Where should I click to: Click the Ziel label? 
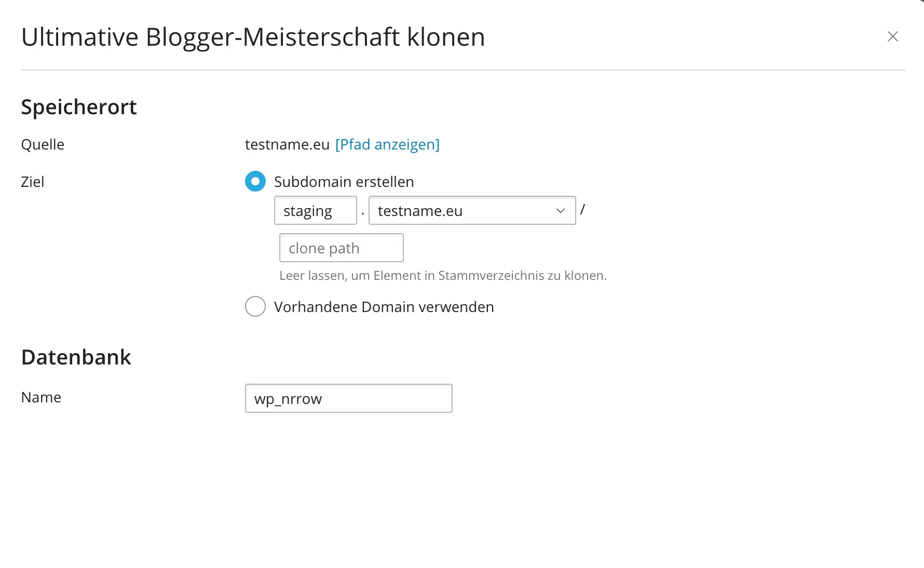pyautogui.click(x=32, y=182)
